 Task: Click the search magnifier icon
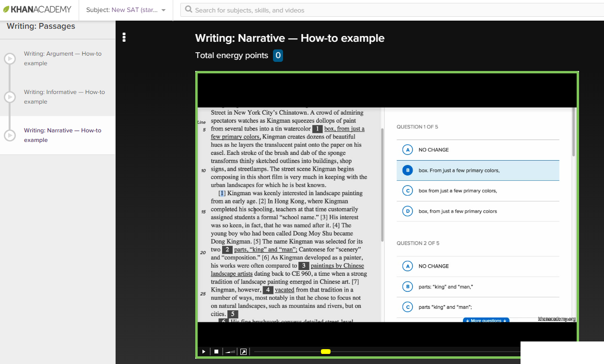tap(189, 10)
